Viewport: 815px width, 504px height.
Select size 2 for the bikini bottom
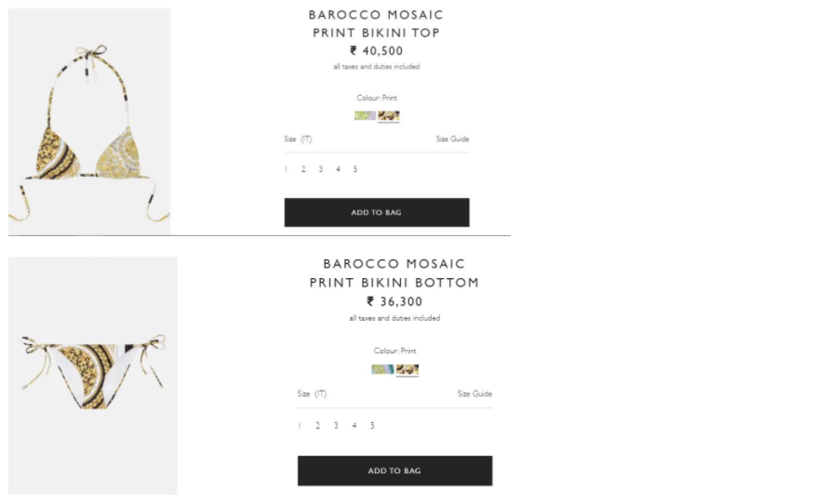click(x=317, y=426)
